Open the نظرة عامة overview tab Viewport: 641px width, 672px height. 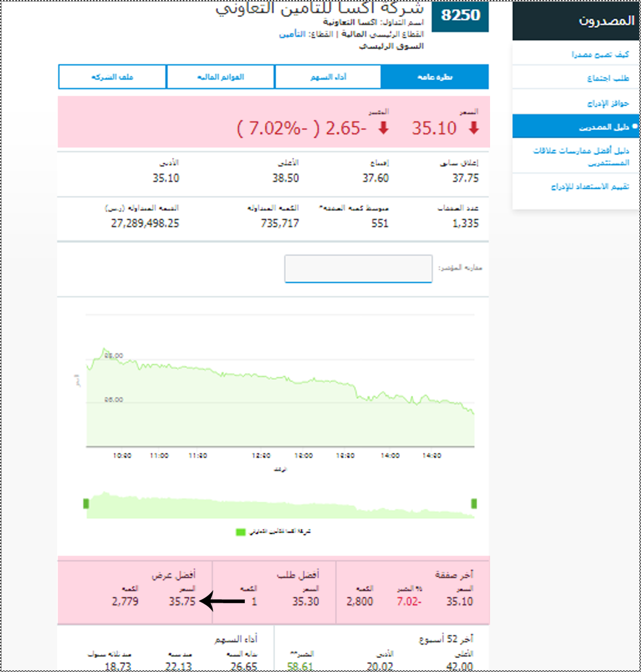[435, 77]
